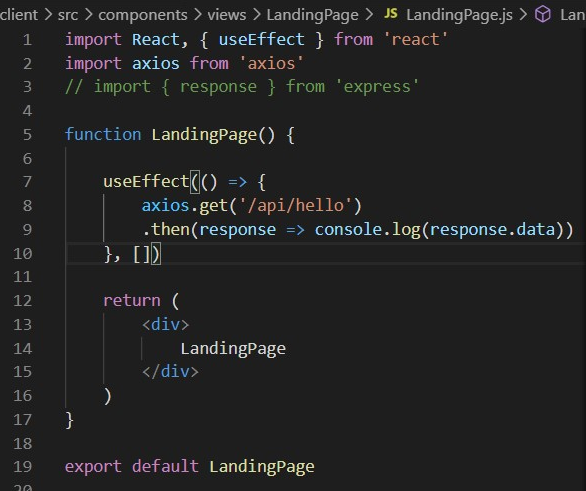Click the LandingPage.js file breadcrumb

click(459, 15)
